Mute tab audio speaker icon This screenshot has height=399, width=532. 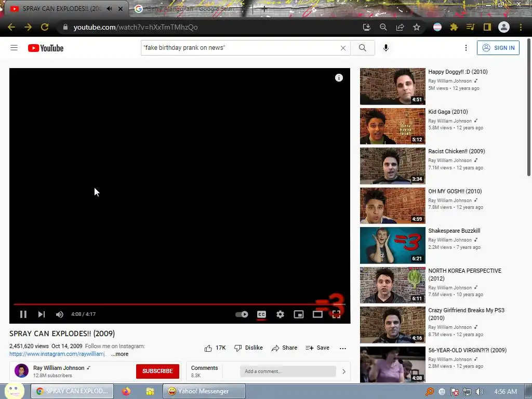pos(109,9)
